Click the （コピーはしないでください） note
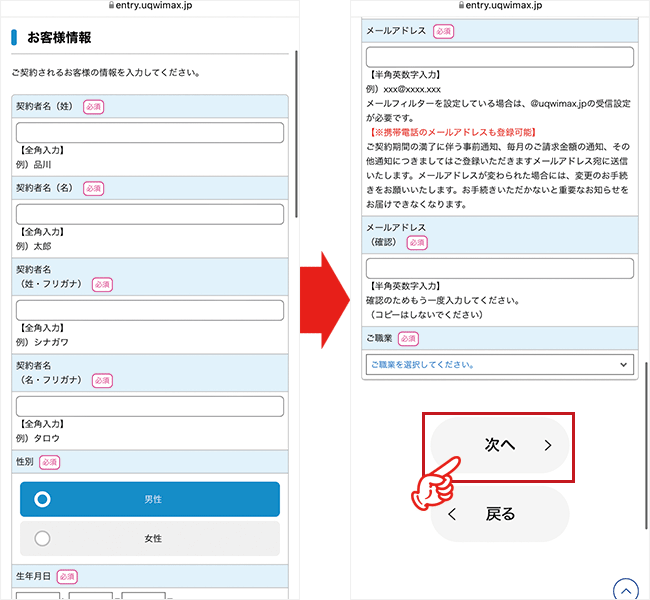 point(425,315)
